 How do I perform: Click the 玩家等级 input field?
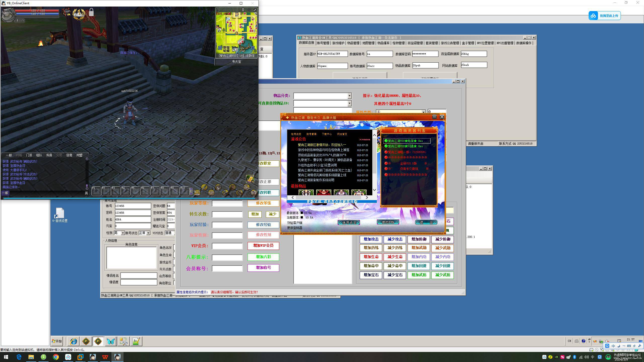click(227, 203)
